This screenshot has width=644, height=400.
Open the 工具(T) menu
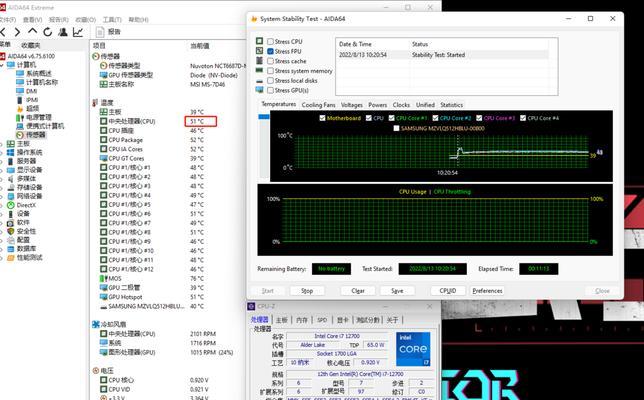tap(112, 20)
